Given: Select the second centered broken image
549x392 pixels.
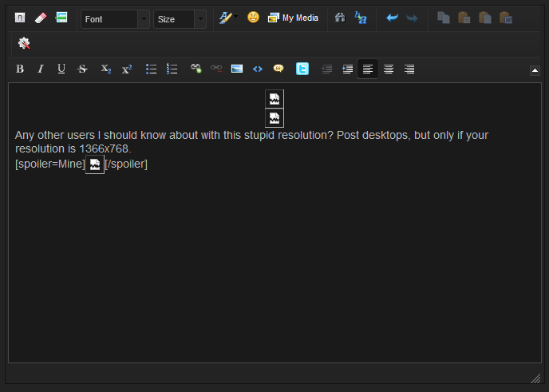Looking at the screenshot, I should (x=274, y=118).
